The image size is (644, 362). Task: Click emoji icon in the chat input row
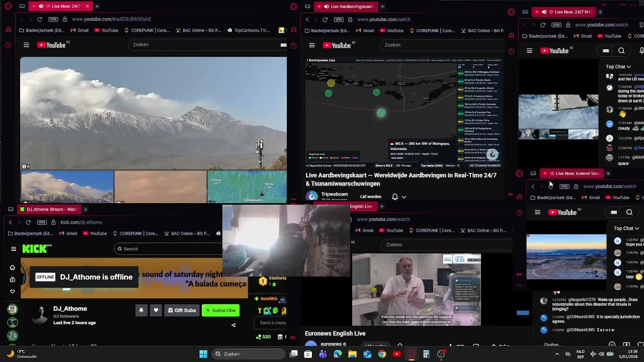pyautogui.click(x=612, y=344)
